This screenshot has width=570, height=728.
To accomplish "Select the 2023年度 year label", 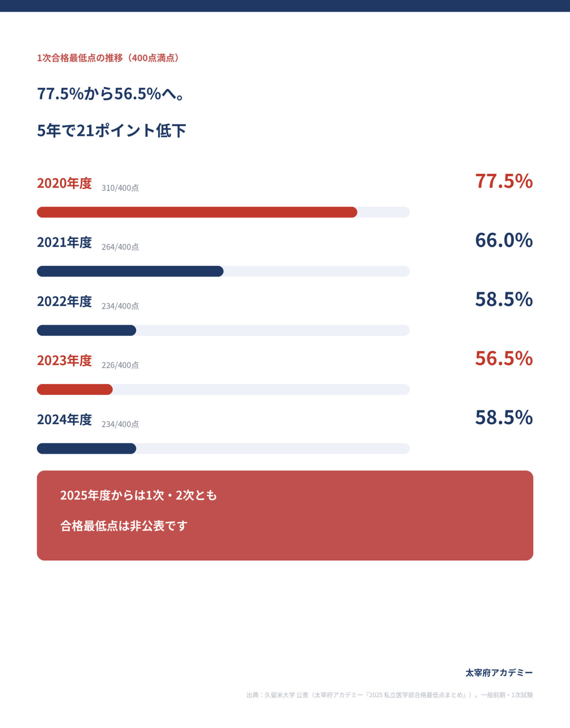I will tap(64, 360).
